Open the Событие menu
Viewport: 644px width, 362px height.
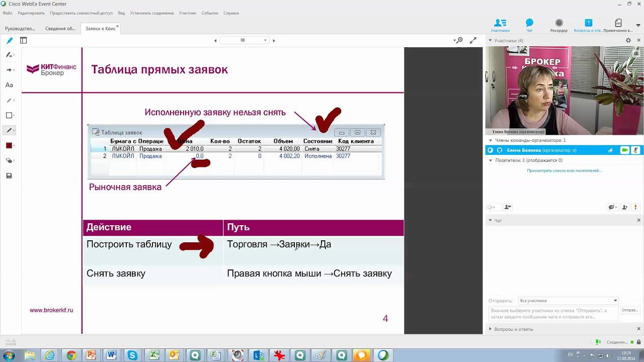tap(210, 13)
